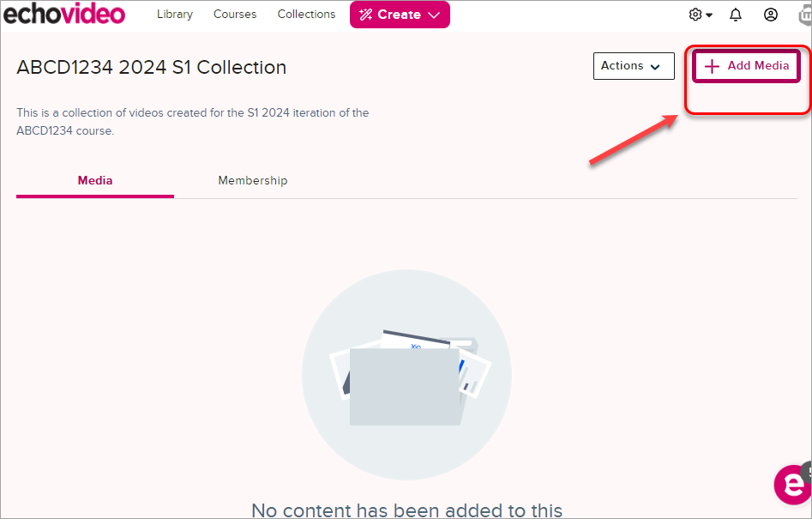812x519 pixels.
Task: Click the partially visible icon beside the profile
Action: point(803,15)
